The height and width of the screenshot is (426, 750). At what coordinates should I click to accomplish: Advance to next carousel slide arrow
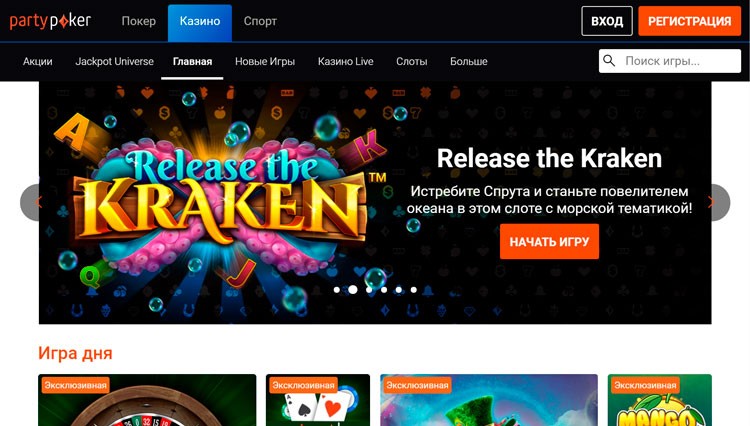pos(720,202)
